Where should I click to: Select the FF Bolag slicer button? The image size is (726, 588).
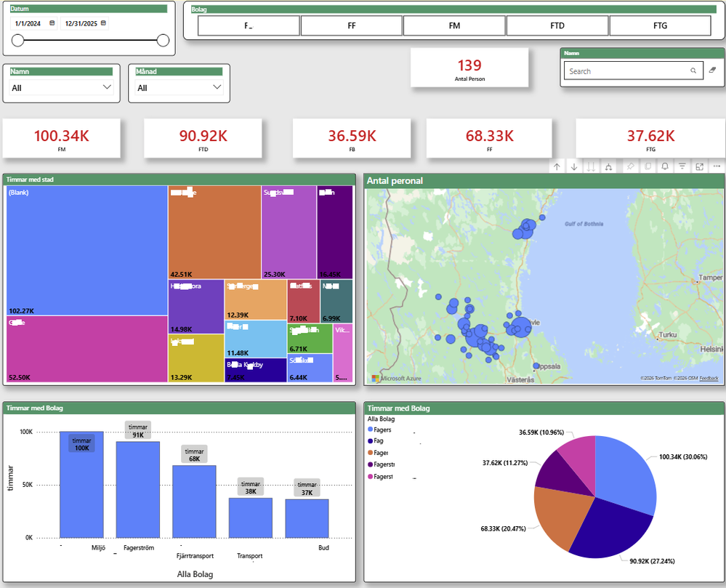tap(352, 25)
